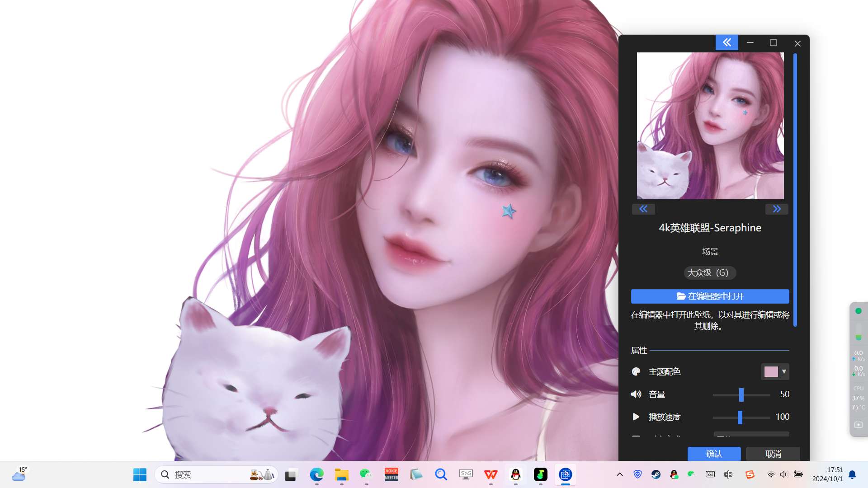
Task: Open the system volume tray icon
Action: click(784, 474)
